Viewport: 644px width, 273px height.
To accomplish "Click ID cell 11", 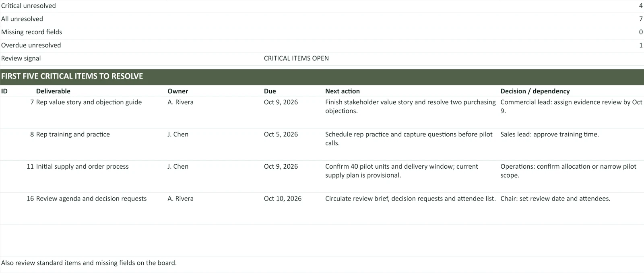I will pos(30,167).
